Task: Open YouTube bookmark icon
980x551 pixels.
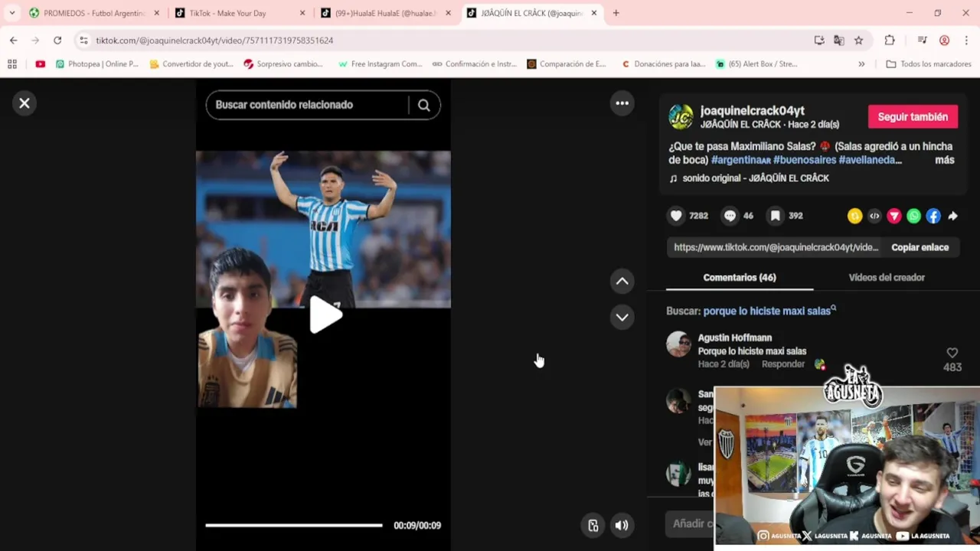Action: (x=40, y=64)
